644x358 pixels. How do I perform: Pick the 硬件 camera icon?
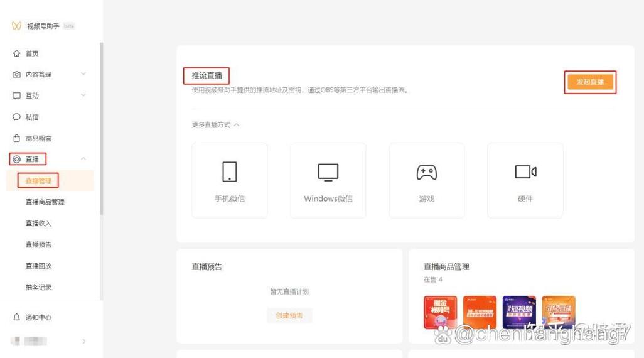pos(525,171)
